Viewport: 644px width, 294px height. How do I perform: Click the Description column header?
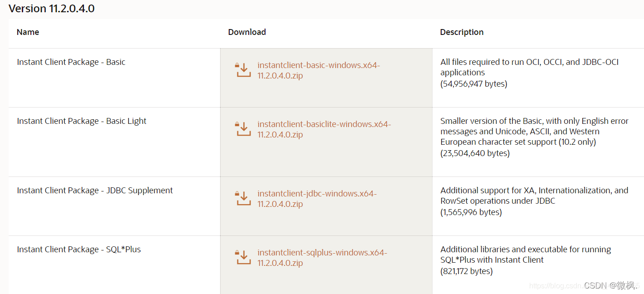(462, 32)
